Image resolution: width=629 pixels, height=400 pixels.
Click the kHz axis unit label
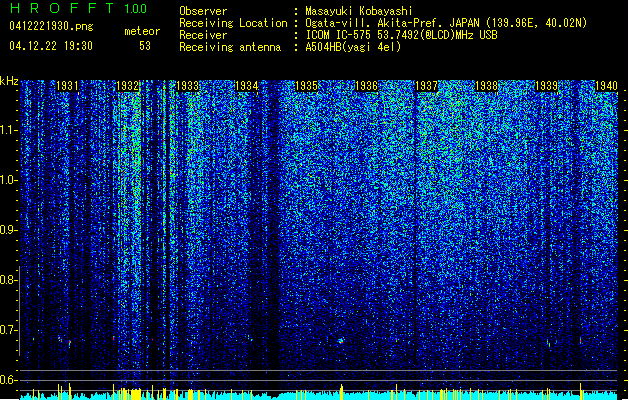coord(9,81)
